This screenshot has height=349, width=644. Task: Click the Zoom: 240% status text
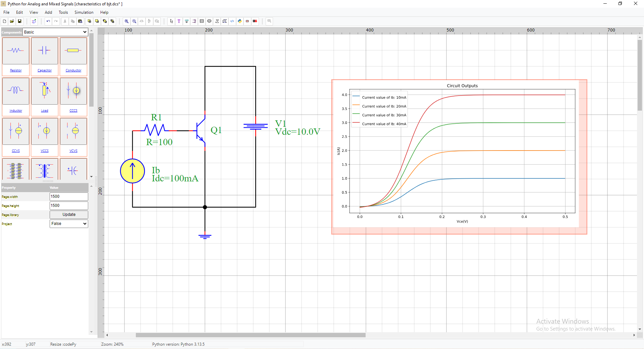[x=112, y=344]
